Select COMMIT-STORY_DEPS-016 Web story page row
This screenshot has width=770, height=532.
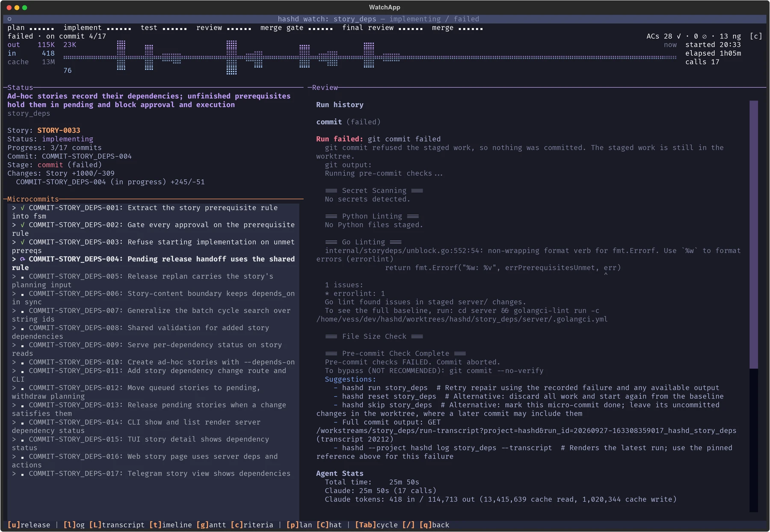pyautogui.click(x=153, y=461)
